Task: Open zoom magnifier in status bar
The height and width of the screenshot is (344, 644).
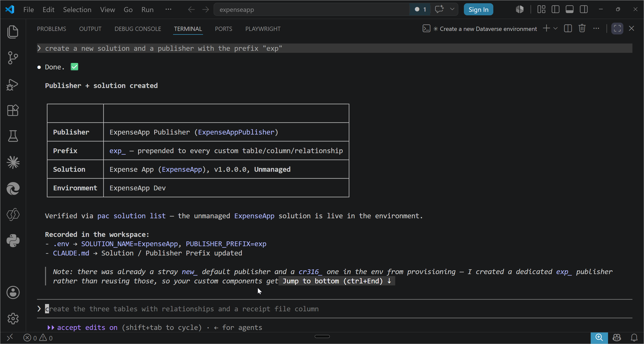Action: point(599,338)
